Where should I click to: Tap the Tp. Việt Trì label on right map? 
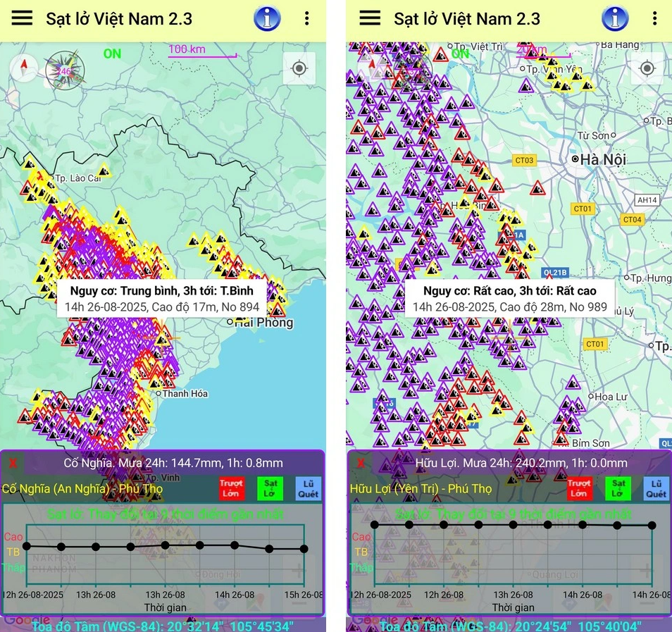point(478,47)
